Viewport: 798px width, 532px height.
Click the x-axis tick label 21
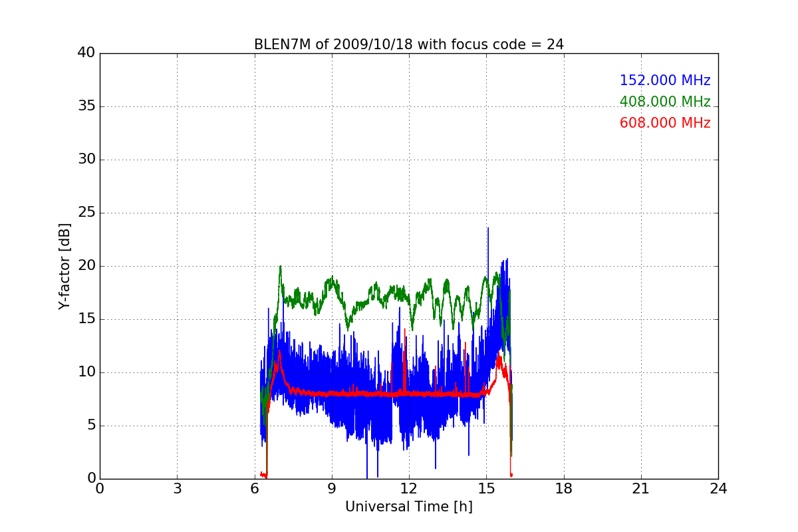coord(641,489)
